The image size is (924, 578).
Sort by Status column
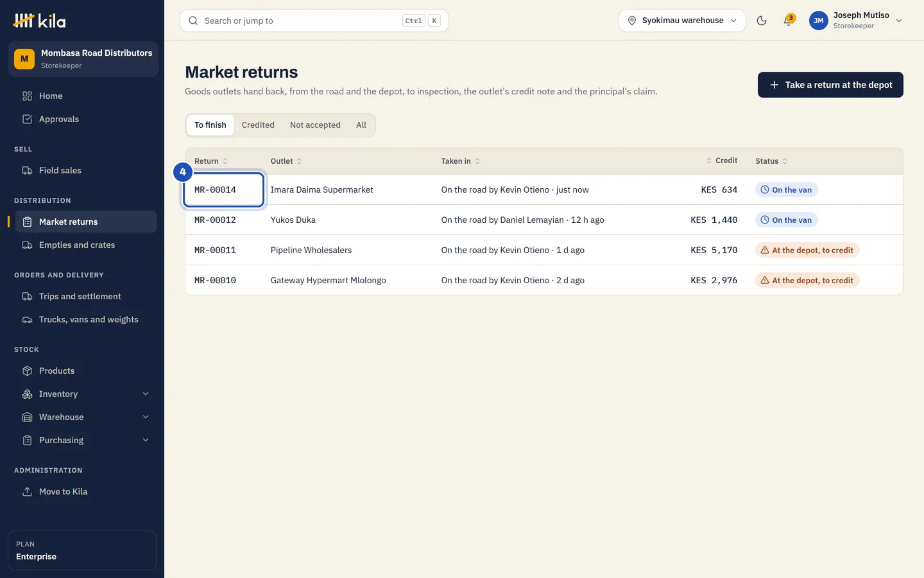tap(771, 161)
